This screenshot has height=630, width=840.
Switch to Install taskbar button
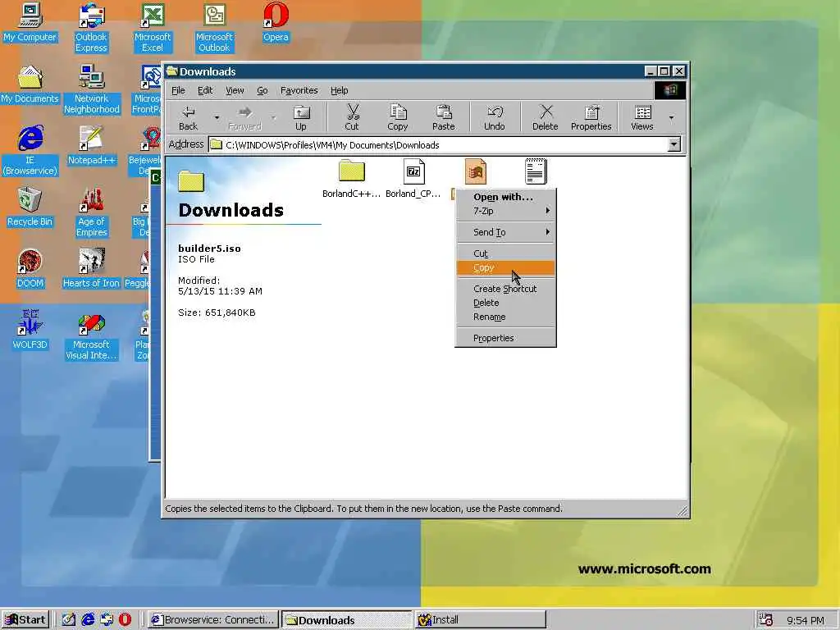(481, 620)
